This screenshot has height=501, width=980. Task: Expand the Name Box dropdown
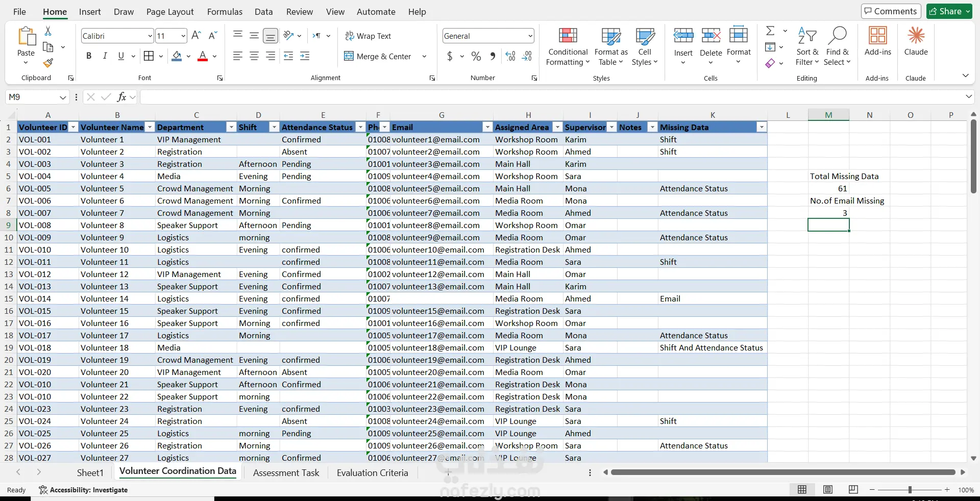click(63, 97)
